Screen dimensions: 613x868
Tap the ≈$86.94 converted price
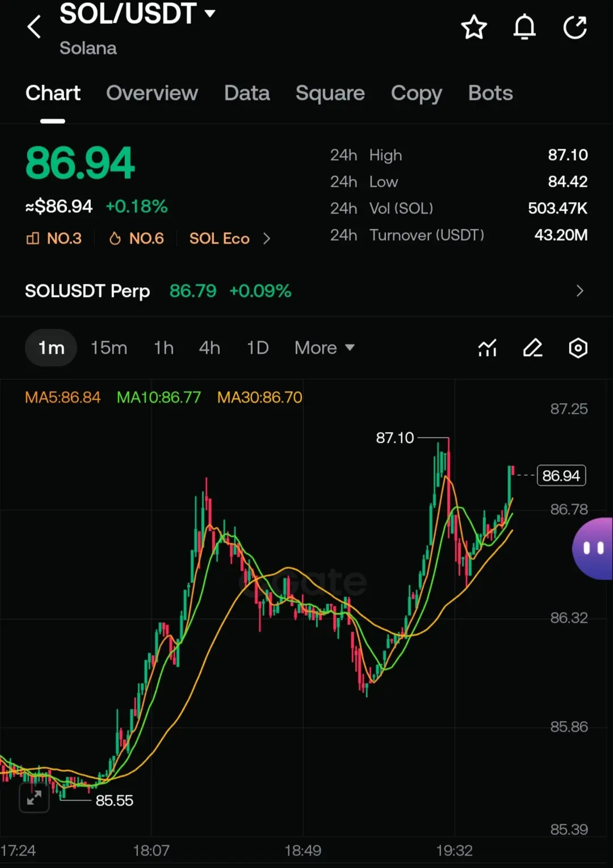[x=58, y=206]
